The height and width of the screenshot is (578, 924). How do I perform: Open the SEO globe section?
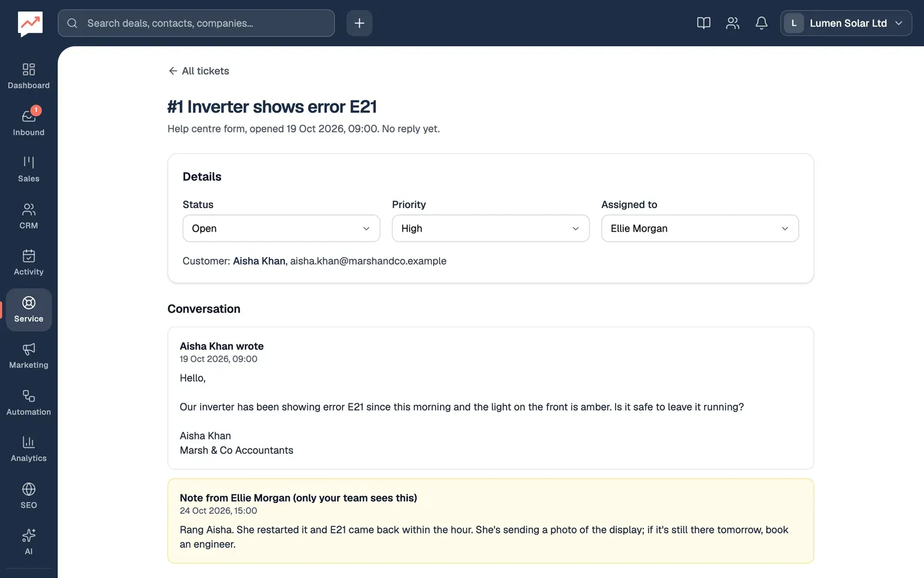(x=29, y=496)
